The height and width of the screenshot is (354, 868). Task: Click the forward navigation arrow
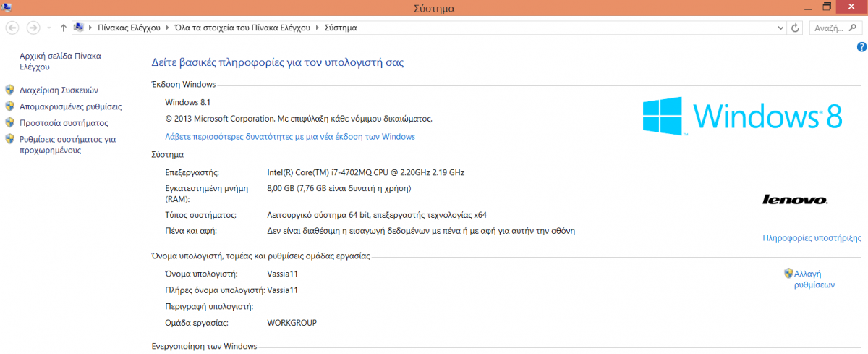coord(33,28)
